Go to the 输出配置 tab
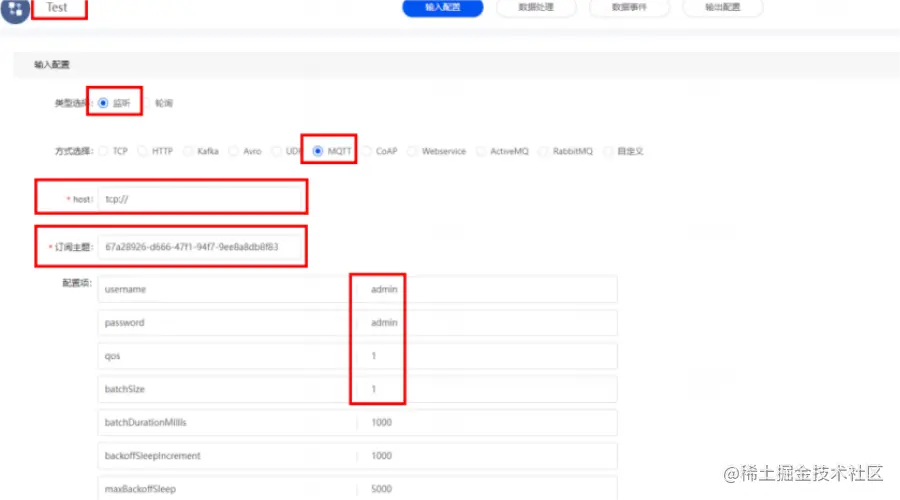Viewport: 900px width, 500px height. 722,7
